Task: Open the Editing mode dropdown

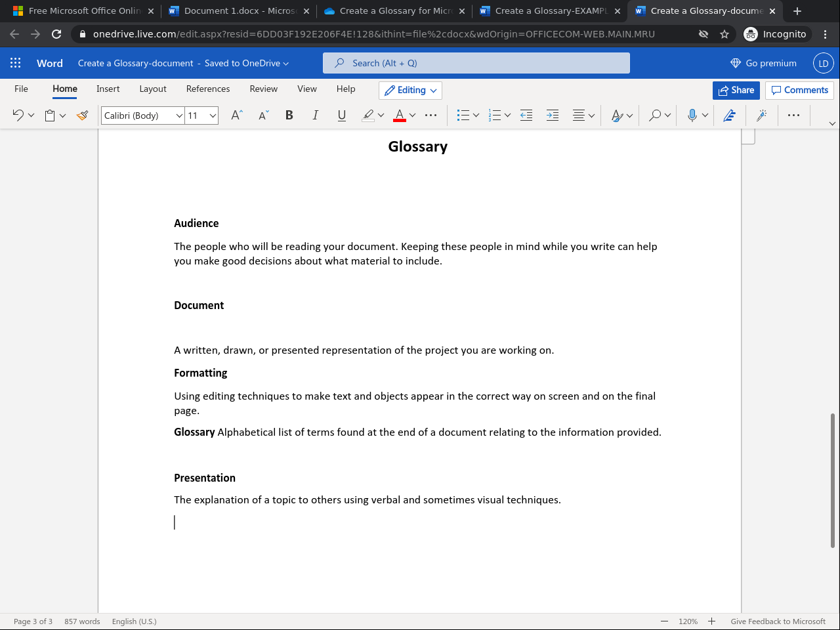Action: coord(410,91)
